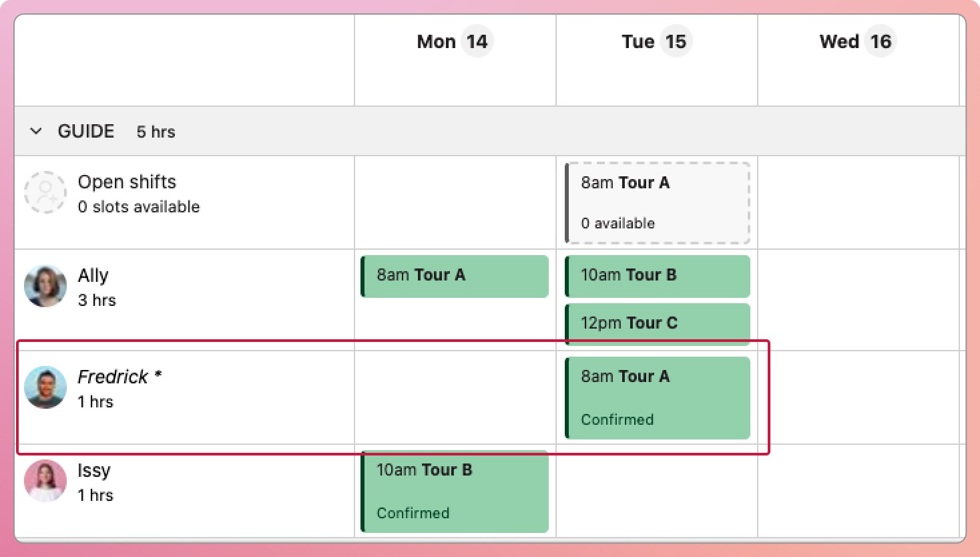Click Fredrick's profile photo
The image size is (980, 557).
point(45,387)
